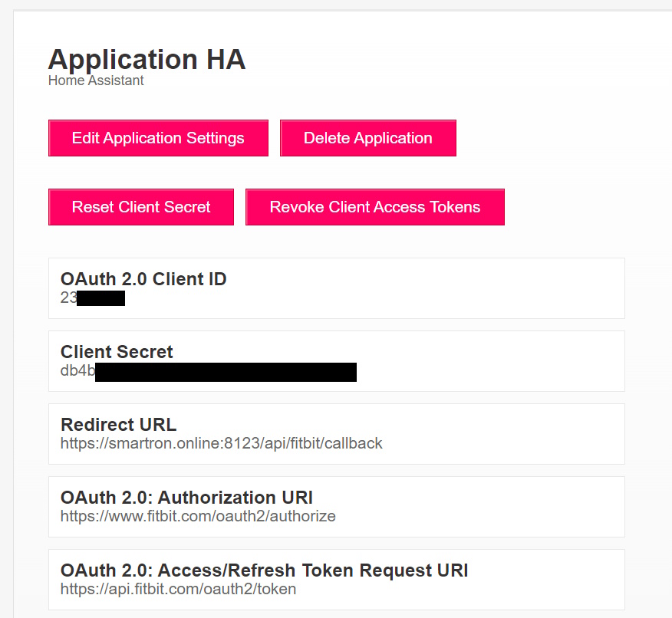Click the Authorization URI section heading
The image size is (672, 618).
pyautogui.click(x=186, y=497)
